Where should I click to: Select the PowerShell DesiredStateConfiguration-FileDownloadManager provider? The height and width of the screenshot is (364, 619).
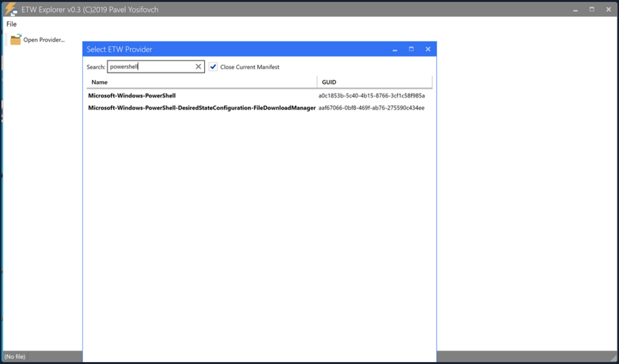point(202,108)
